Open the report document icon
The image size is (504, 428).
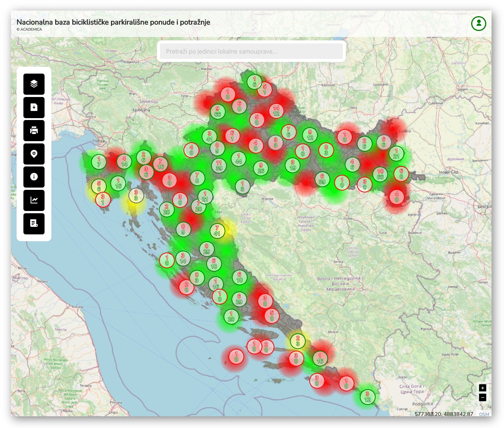(x=34, y=223)
